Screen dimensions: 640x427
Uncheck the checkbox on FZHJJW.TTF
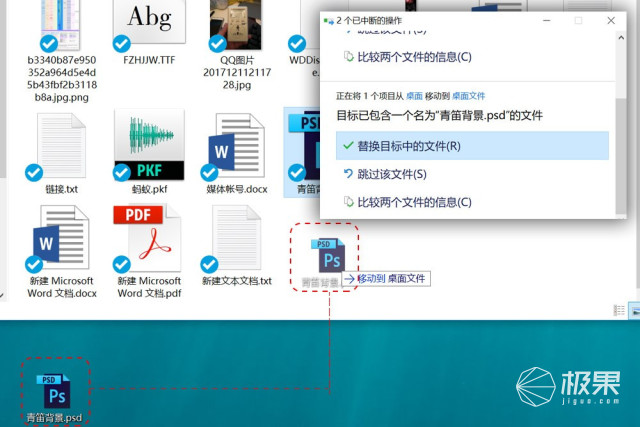coord(122,44)
